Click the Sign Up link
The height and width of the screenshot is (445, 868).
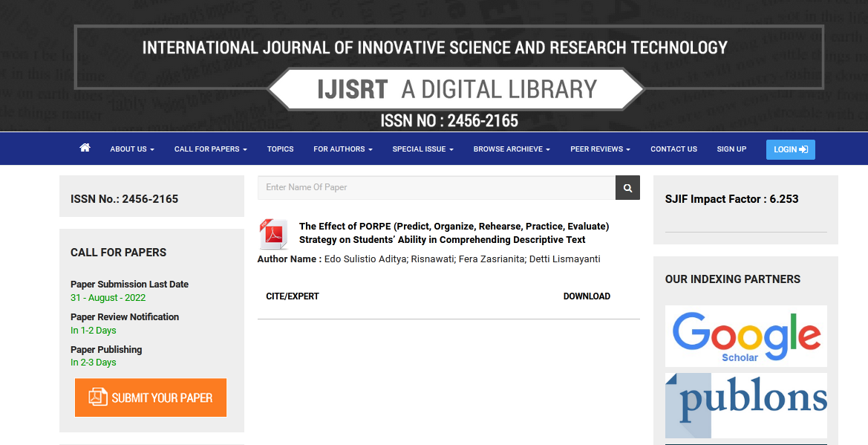click(x=731, y=149)
